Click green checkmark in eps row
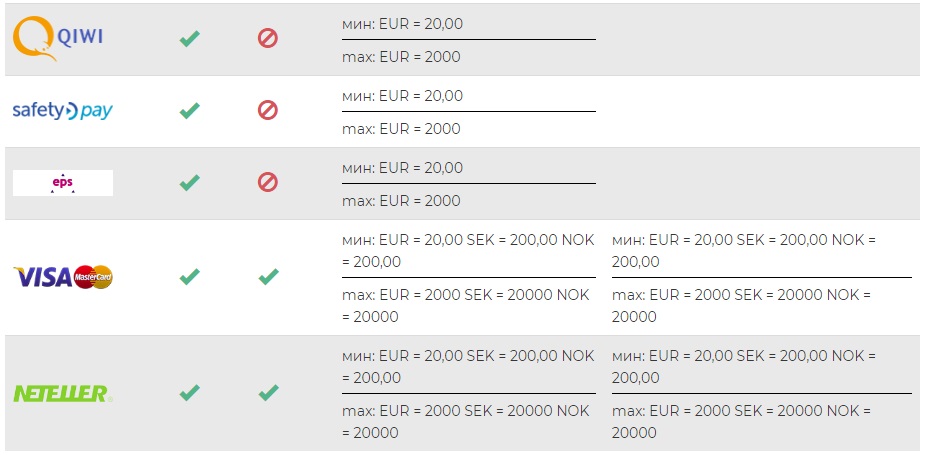 (189, 183)
